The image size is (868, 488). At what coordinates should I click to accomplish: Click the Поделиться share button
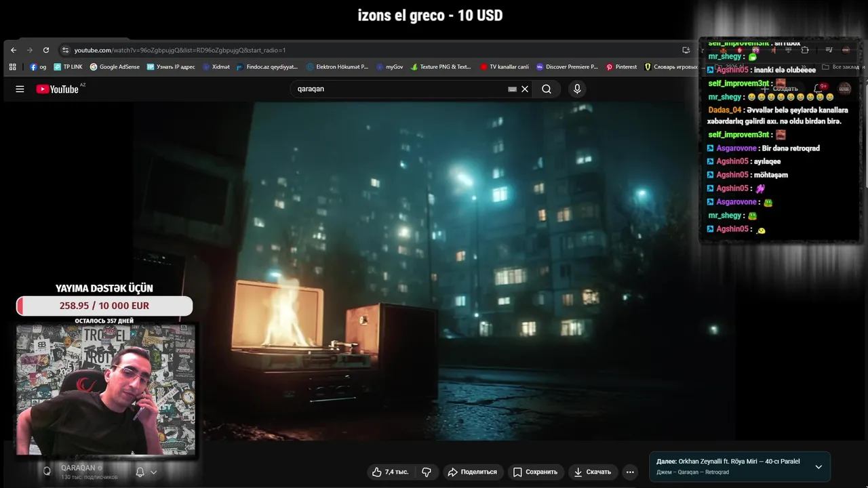(x=472, y=472)
